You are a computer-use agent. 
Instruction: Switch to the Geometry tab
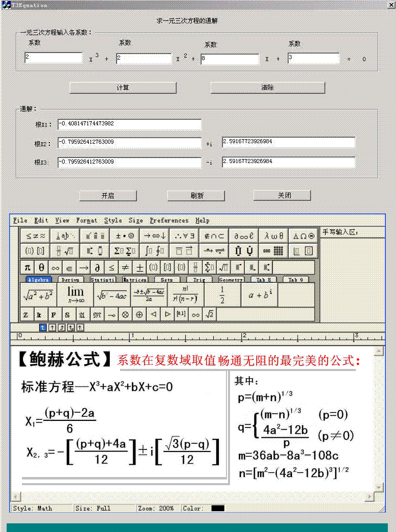231,280
